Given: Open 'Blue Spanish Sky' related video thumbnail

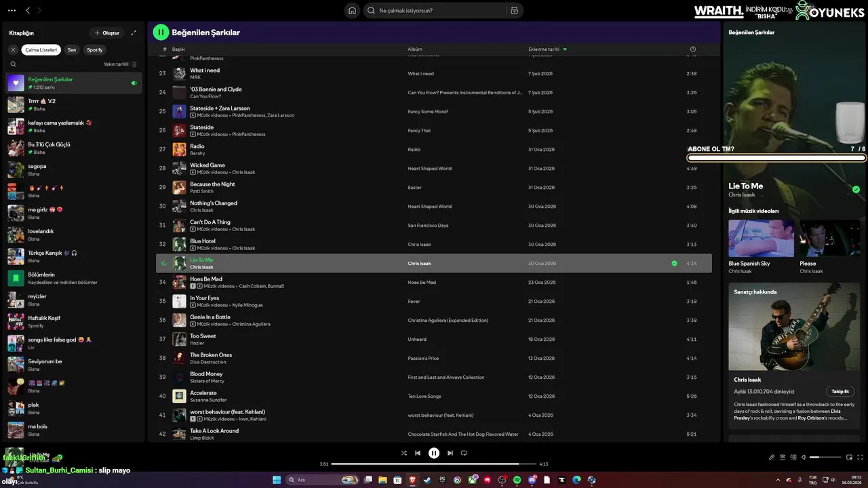Looking at the screenshot, I should (x=761, y=238).
